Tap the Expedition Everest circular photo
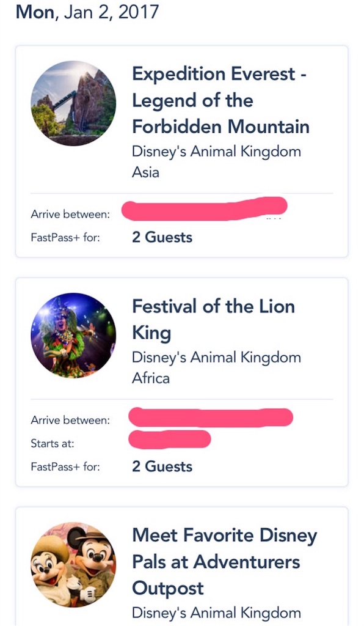The height and width of the screenshot is (626, 364). coord(73,103)
